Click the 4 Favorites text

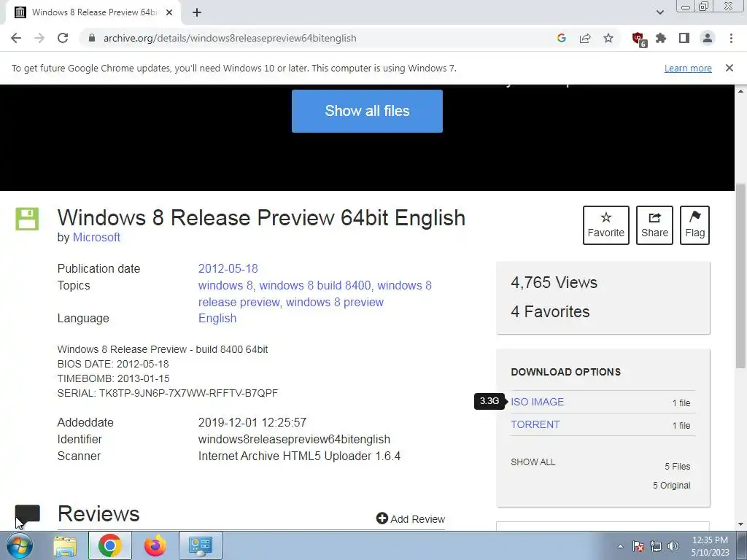[x=550, y=311]
